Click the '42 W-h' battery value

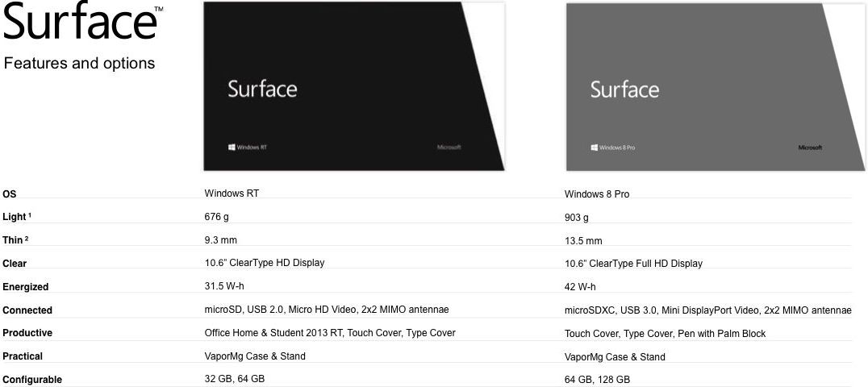click(580, 287)
